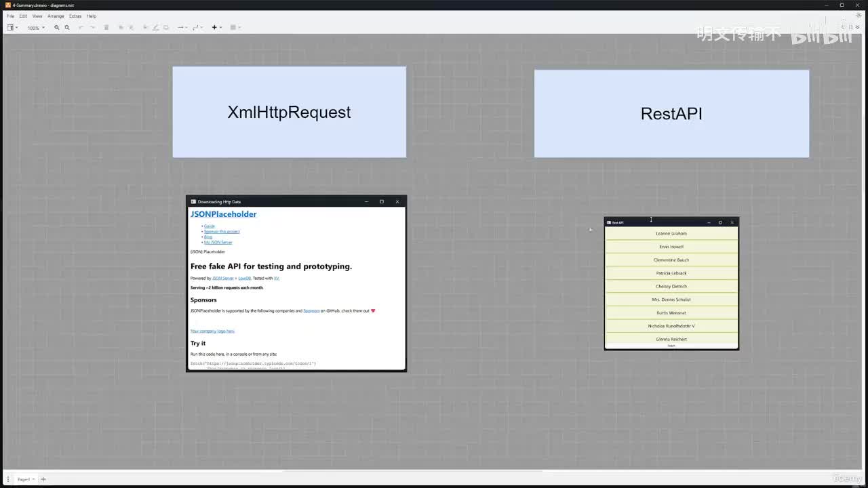Click the Guide link
868x488 pixels.
[209, 226]
